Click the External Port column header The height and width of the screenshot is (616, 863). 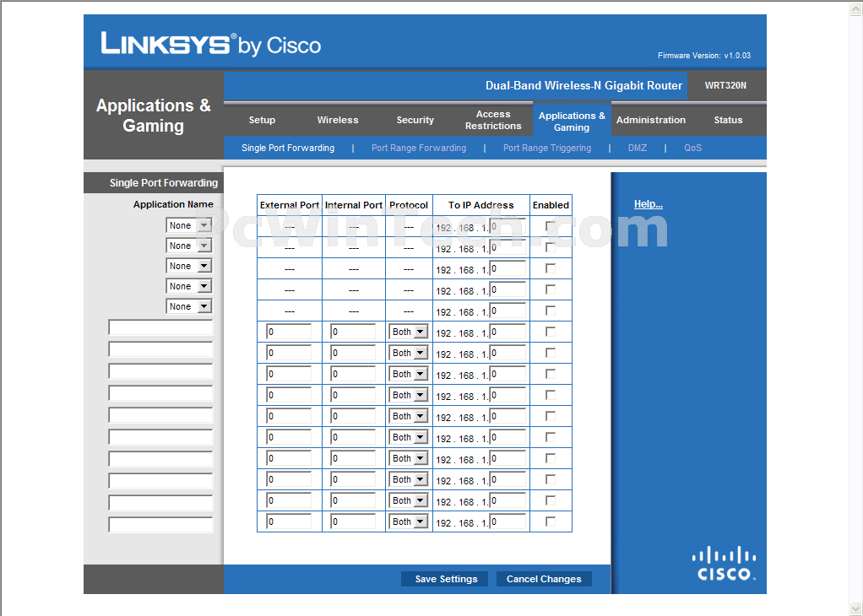click(x=290, y=205)
